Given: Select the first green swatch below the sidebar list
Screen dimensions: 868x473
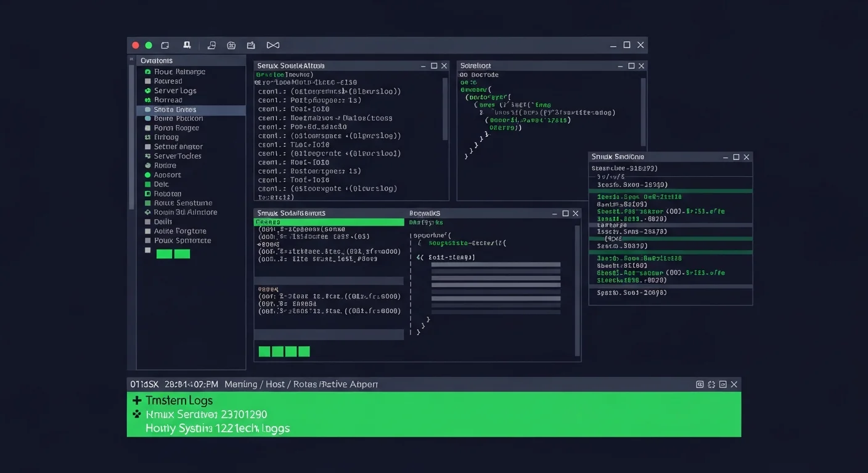Looking at the screenshot, I should pos(163,253).
